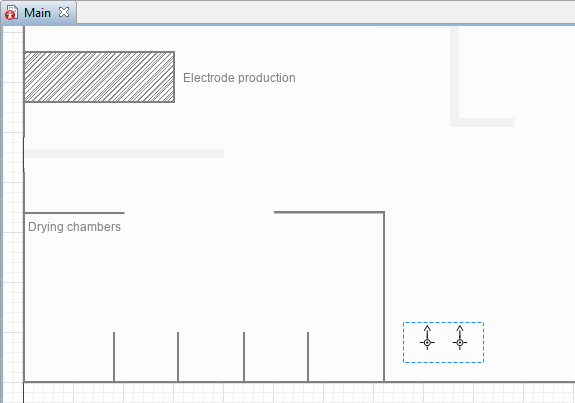575x403 pixels.
Task: Select the tall vertical wall right of the drying chambers
Action: point(384,297)
